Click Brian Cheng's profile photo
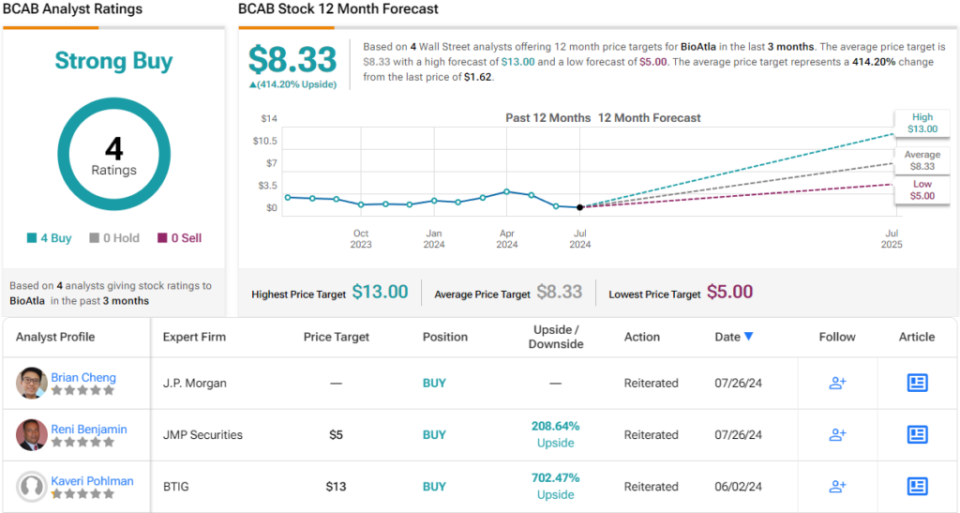Screen dimensions: 960x513 point(32,383)
